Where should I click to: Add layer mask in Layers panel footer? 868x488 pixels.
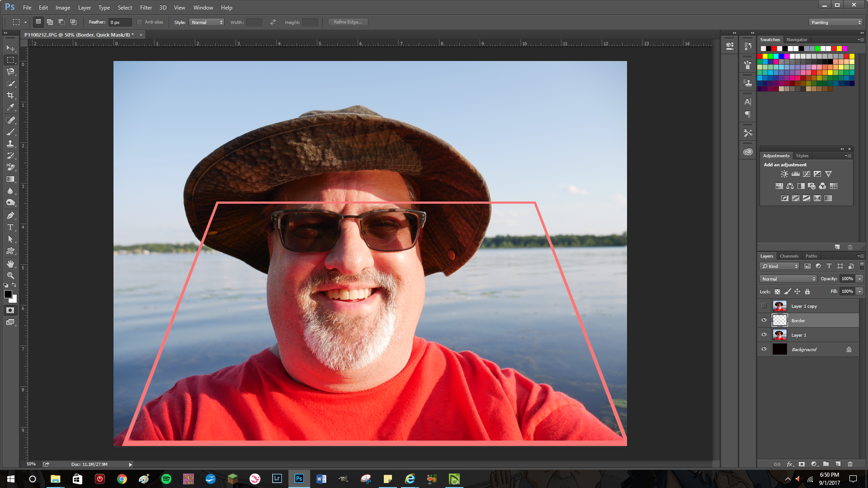[x=802, y=464]
